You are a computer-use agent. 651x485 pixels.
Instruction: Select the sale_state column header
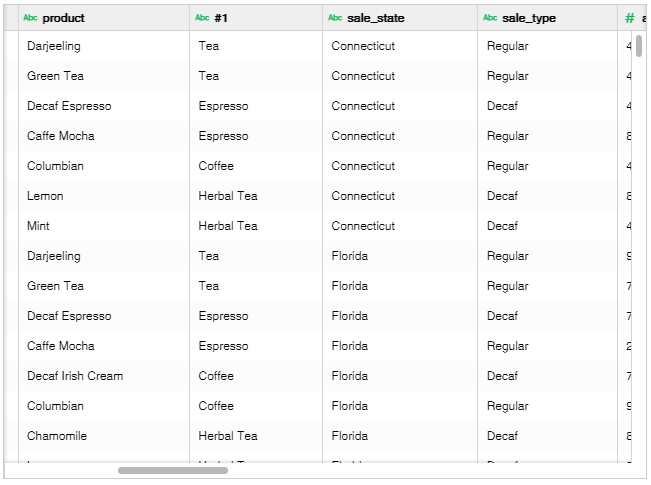click(400, 18)
